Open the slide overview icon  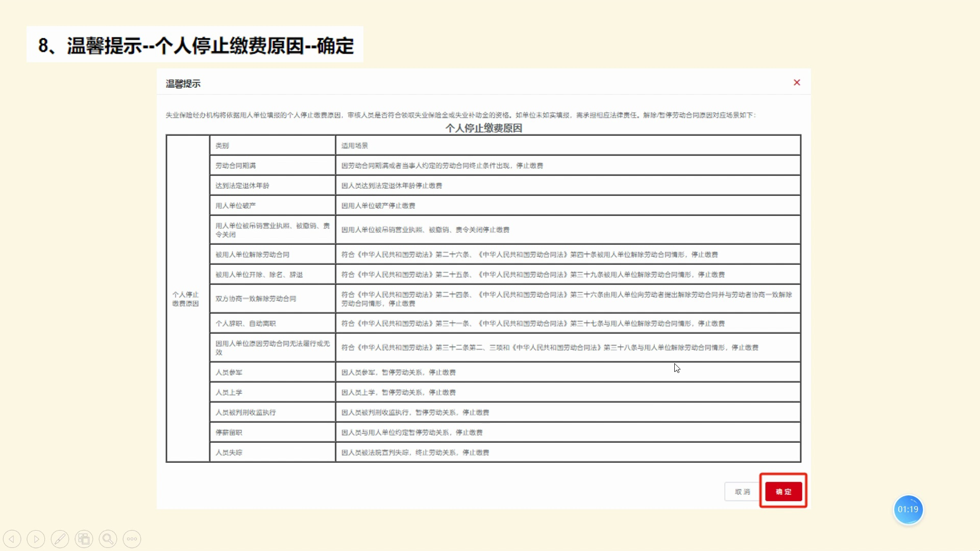(84, 539)
